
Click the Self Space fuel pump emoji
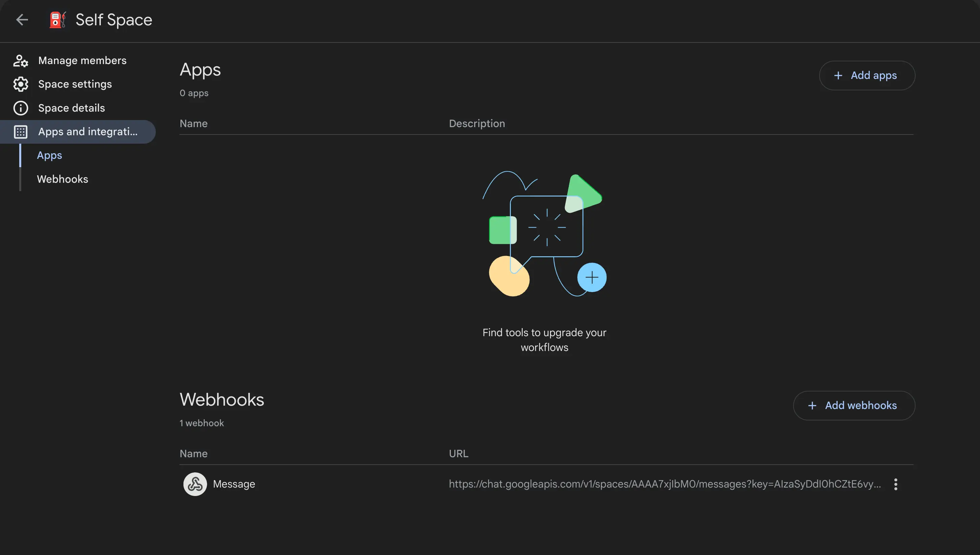58,20
